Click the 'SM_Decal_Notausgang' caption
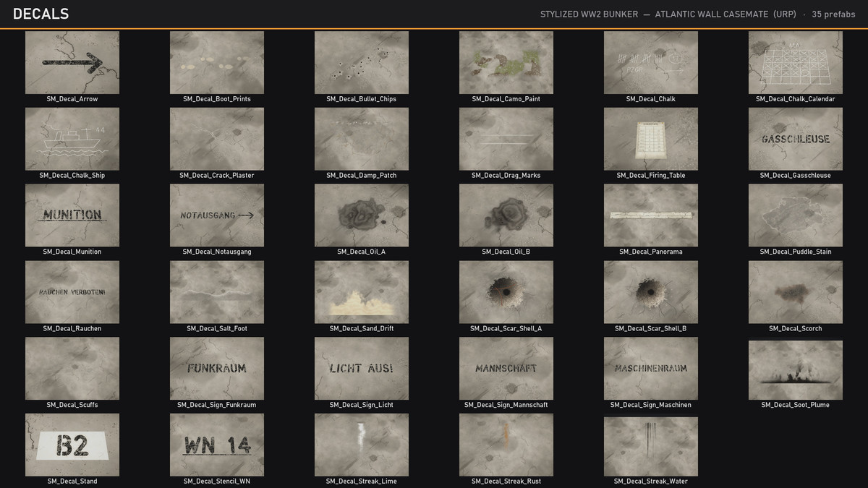Viewport: 868px width, 488px height. click(217, 252)
